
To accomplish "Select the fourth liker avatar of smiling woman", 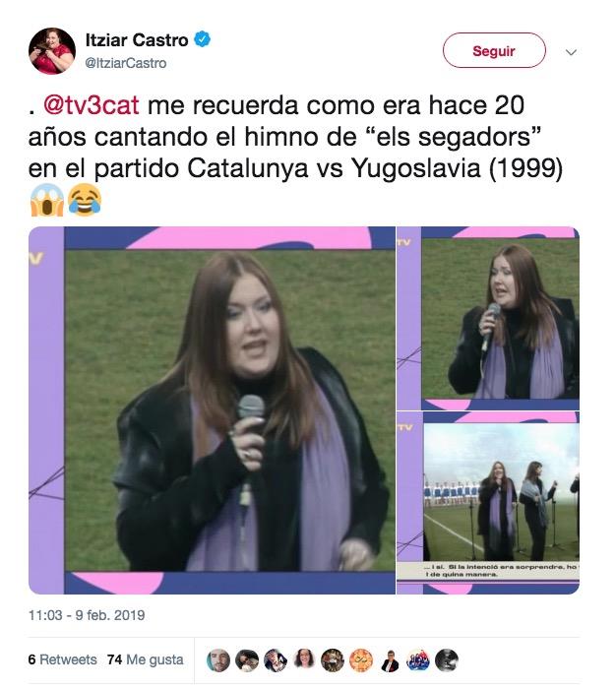I will click(x=304, y=660).
